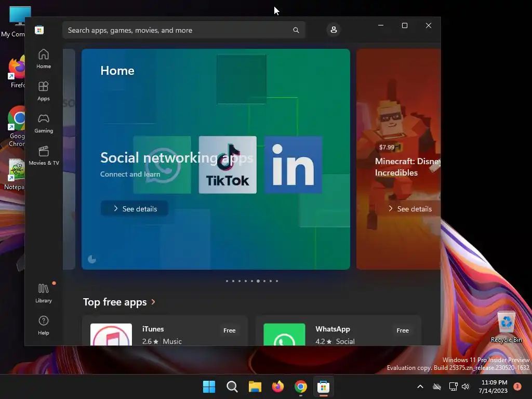The image size is (532, 399).
Task: Maximize the Microsoft Store window
Action: [x=404, y=25]
